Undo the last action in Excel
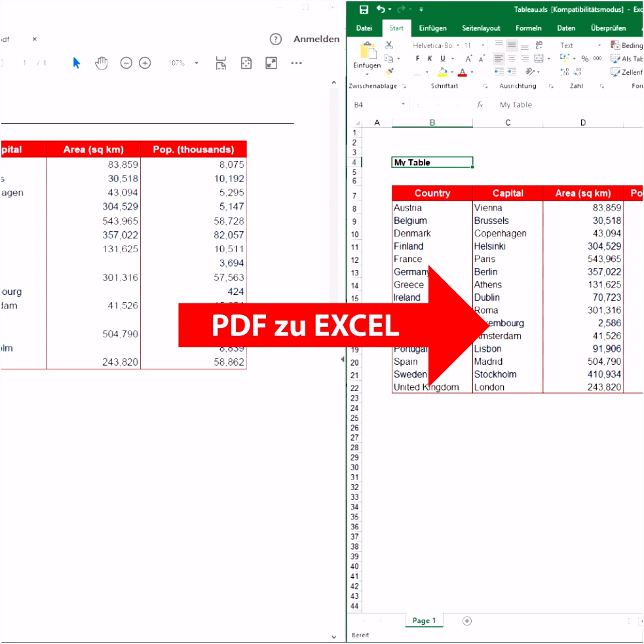 [381, 9]
